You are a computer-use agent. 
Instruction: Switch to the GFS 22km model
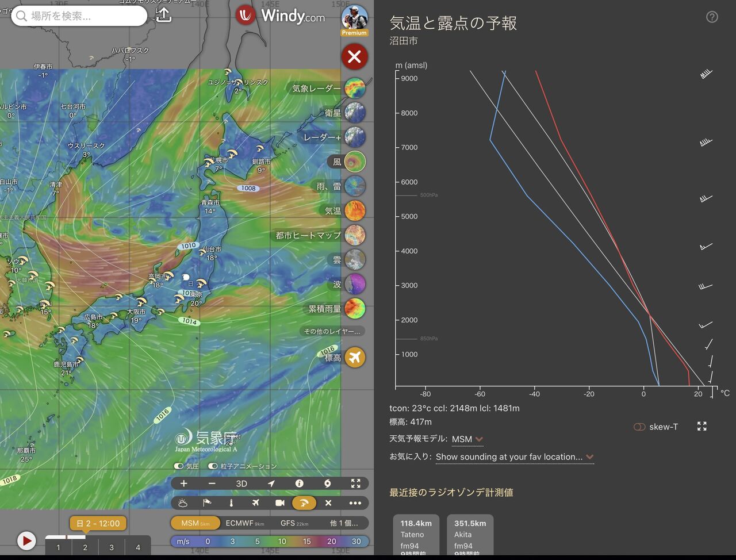tap(294, 523)
